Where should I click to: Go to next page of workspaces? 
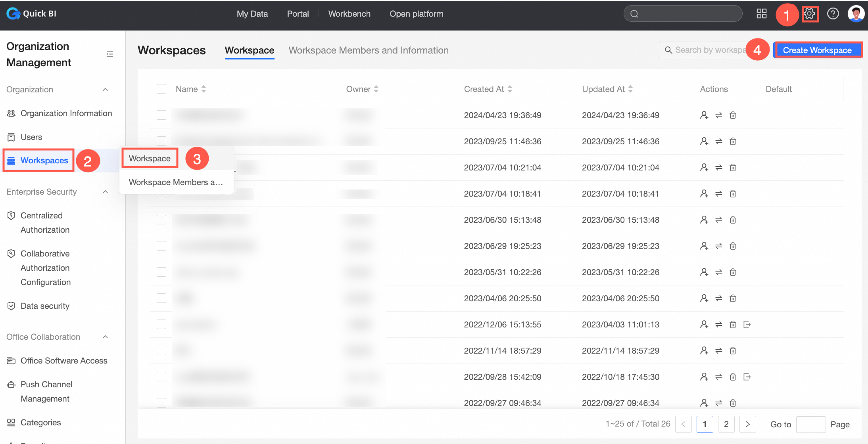(x=748, y=424)
